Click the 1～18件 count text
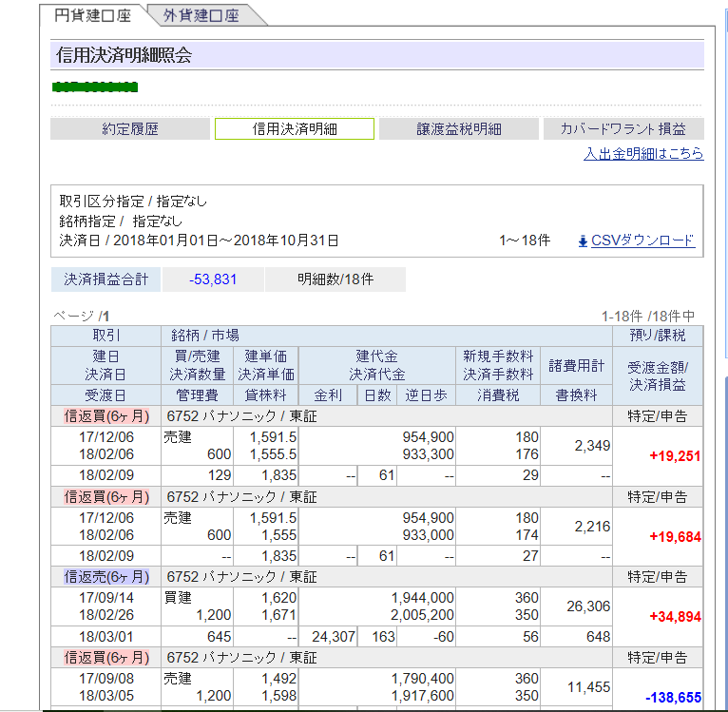This screenshot has height=712, width=728. tap(525, 241)
